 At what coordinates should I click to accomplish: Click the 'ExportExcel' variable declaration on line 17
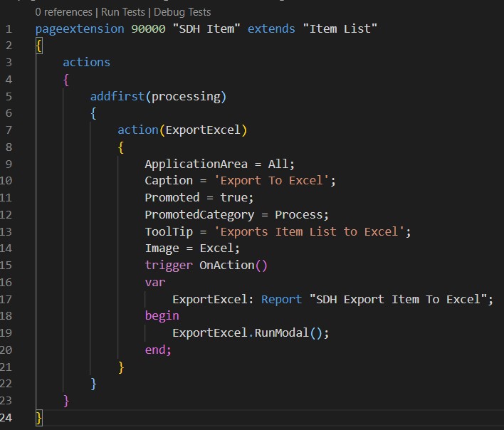pyautogui.click(x=210, y=300)
